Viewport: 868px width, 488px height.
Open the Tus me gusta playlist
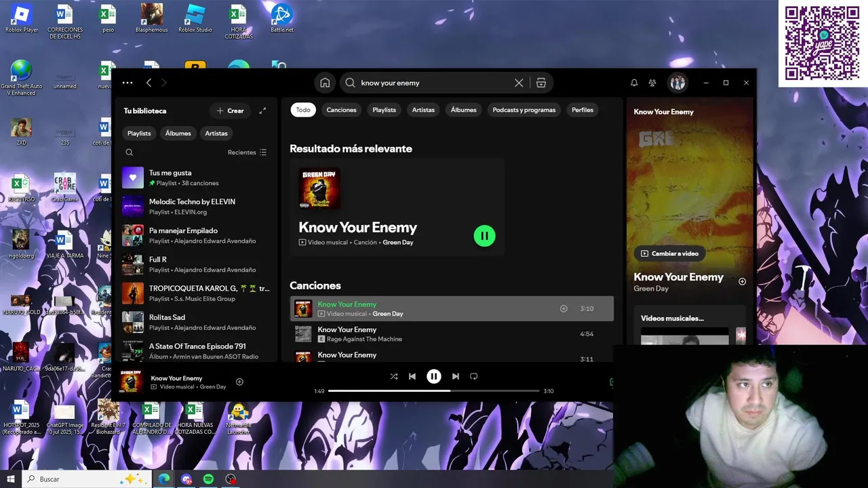click(197, 178)
